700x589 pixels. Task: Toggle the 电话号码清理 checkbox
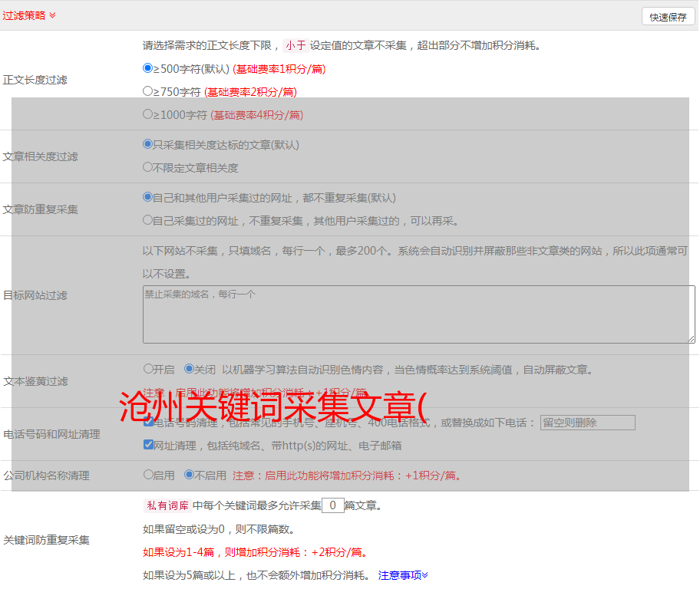(x=148, y=422)
